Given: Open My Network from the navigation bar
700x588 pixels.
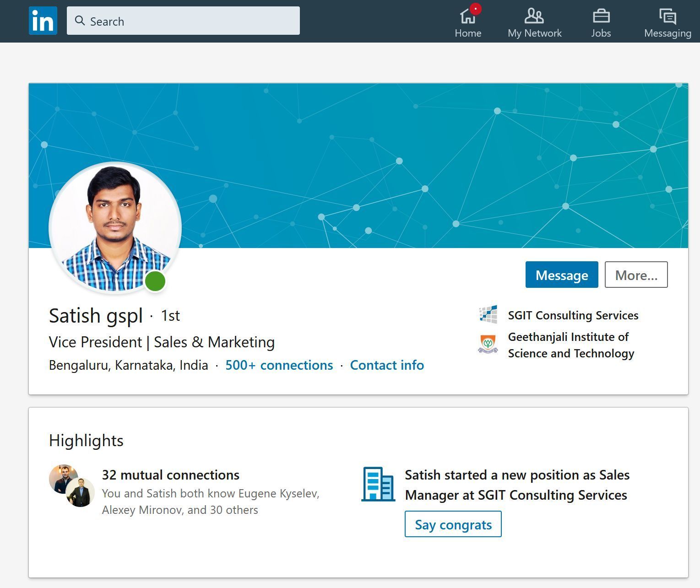Looking at the screenshot, I should [534, 17].
